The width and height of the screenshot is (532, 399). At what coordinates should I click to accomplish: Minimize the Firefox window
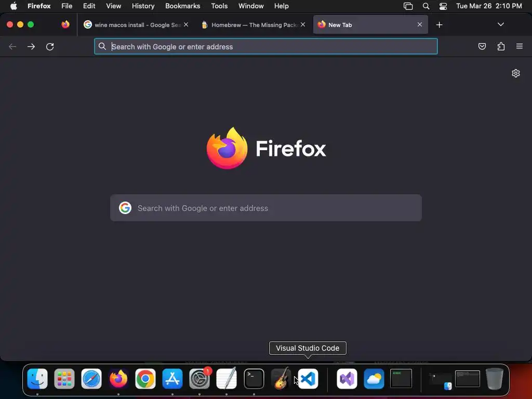coord(20,24)
